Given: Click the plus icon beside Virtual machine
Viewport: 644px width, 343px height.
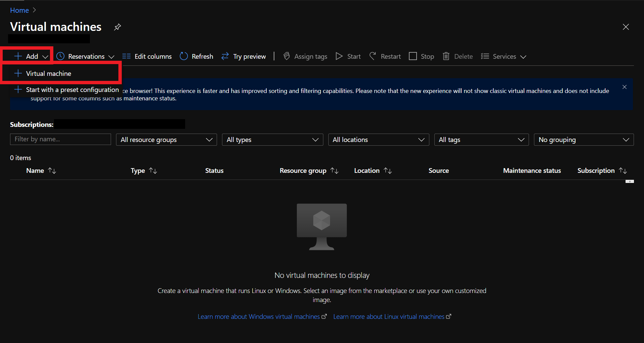Looking at the screenshot, I should tap(18, 73).
